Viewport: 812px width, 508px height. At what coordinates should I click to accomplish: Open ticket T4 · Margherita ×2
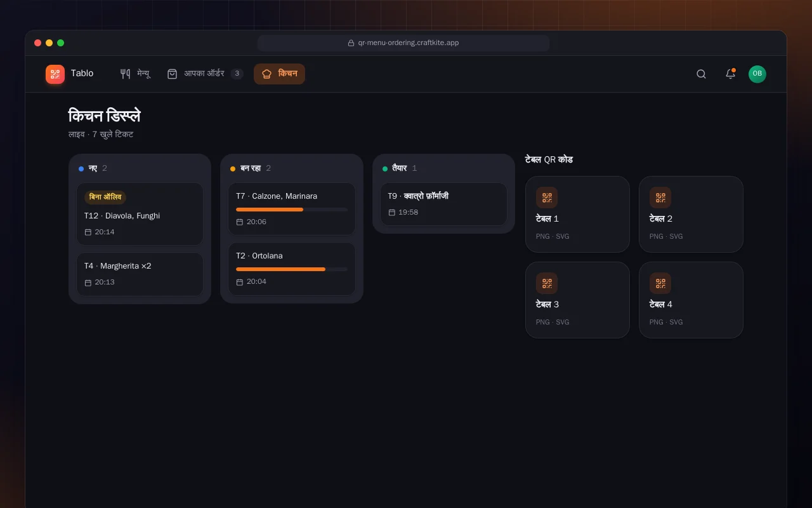point(140,274)
